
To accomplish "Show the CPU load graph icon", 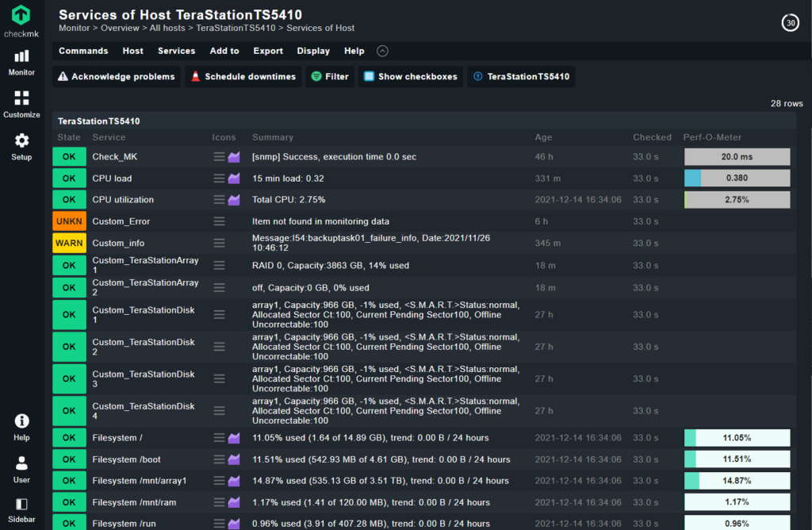I will (x=234, y=179).
